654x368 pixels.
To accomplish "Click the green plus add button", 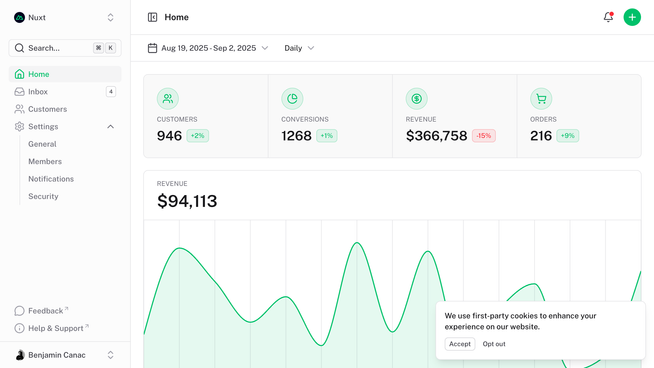I will click(632, 17).
